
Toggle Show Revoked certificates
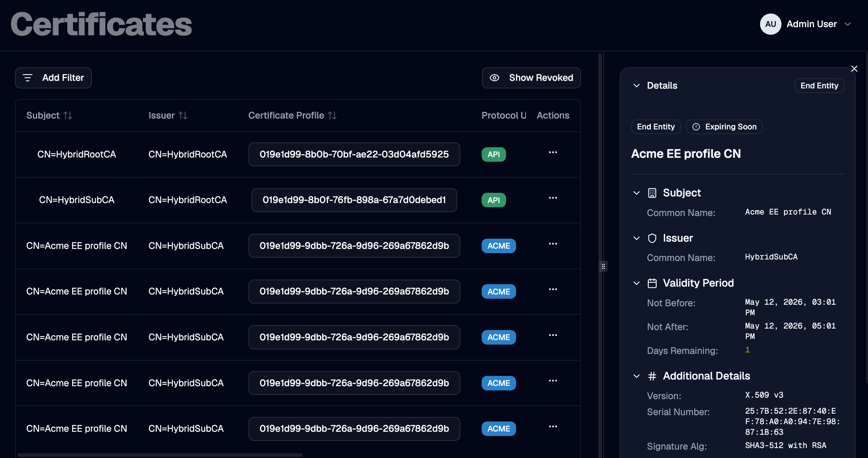(x=531, y=78)
